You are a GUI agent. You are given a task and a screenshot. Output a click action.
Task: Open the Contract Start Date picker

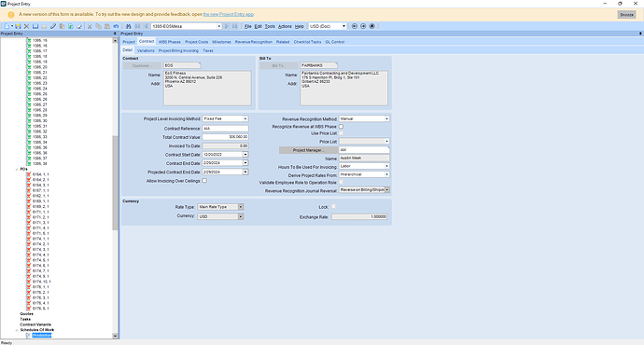point(245,155)
